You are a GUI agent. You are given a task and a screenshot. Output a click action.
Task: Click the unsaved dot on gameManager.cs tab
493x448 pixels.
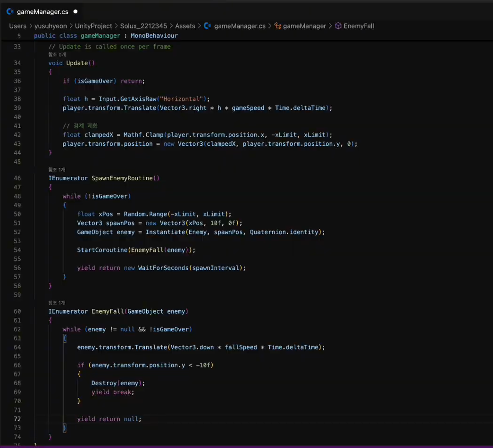click(x=75, y=12)
